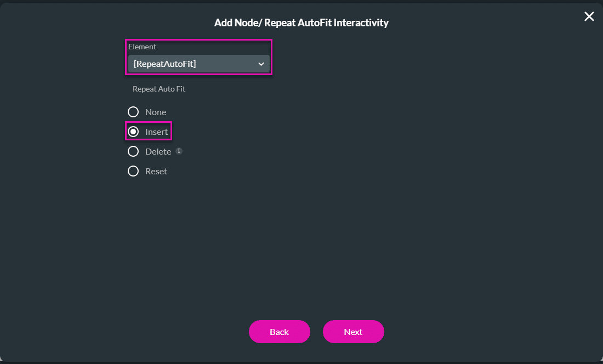Click the [RepeatAutoFit] combo box

point(198,64)
